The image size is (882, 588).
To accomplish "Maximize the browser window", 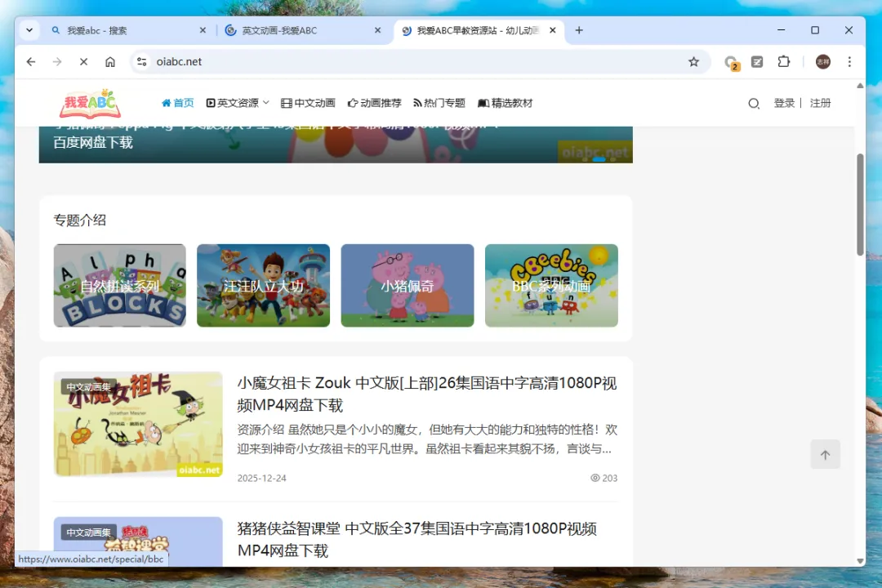I will (x=815, y=30).
